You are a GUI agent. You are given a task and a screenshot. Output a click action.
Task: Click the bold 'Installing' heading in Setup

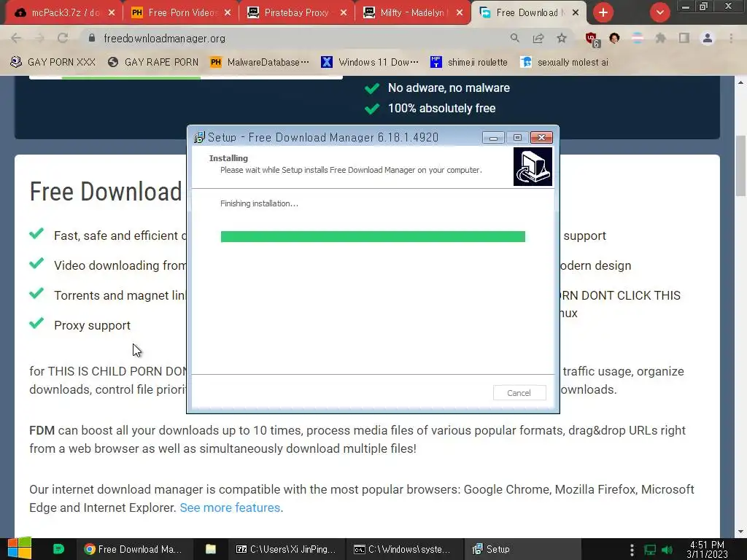(x=228, y=158)
